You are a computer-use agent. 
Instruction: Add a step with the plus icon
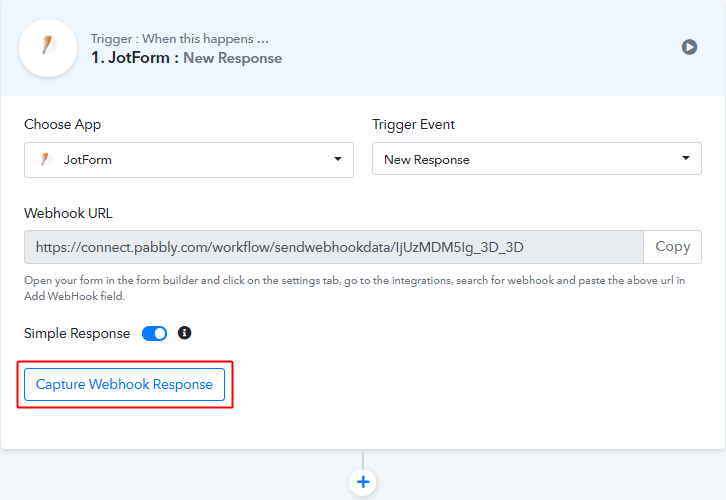coord(363,482)
